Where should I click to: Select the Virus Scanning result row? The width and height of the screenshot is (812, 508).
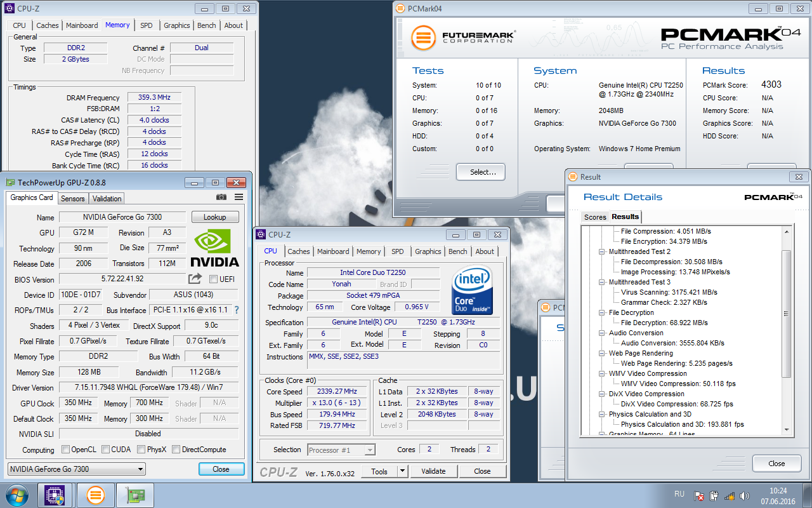669,292
